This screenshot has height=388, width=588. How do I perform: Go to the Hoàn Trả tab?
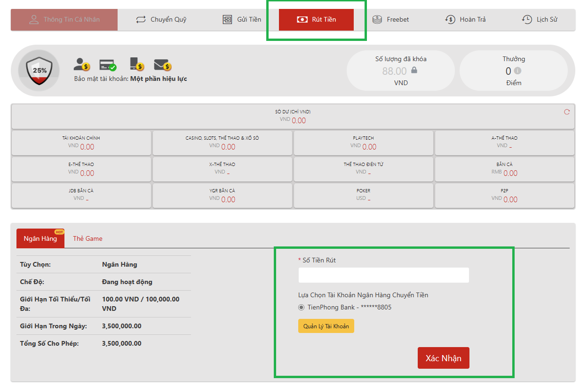pos(465,20)
